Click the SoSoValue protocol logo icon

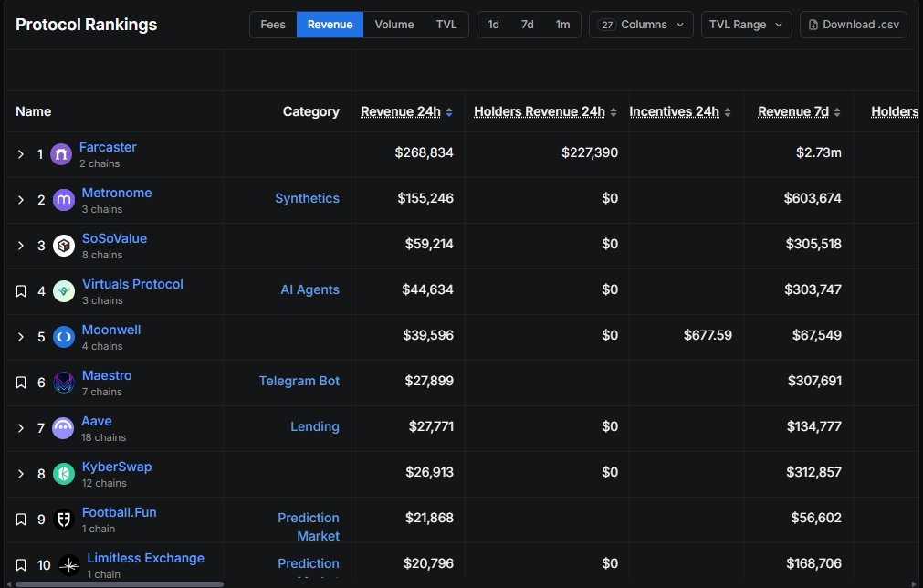coord(64,246)
